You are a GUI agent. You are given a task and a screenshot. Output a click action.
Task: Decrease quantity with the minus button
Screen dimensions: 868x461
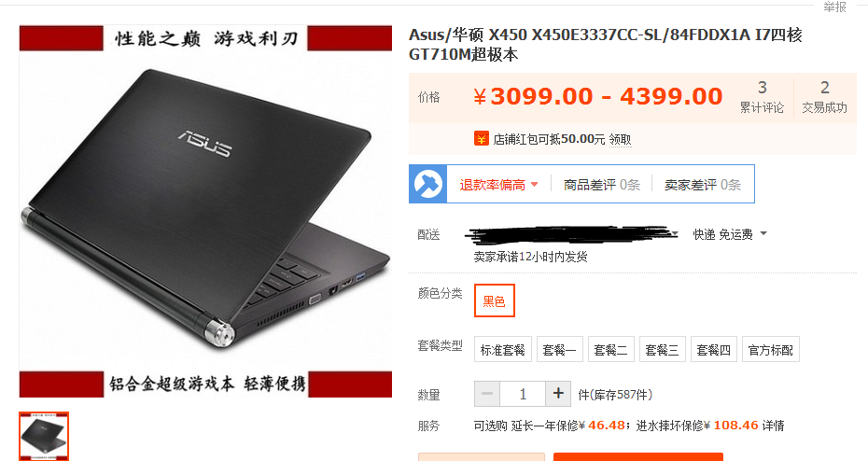(487, 394)
